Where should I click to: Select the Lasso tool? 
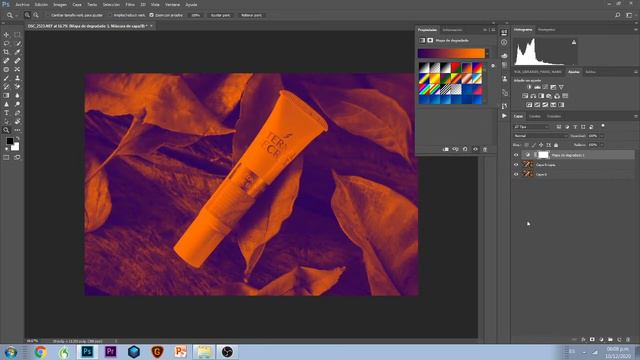[6, 43]
